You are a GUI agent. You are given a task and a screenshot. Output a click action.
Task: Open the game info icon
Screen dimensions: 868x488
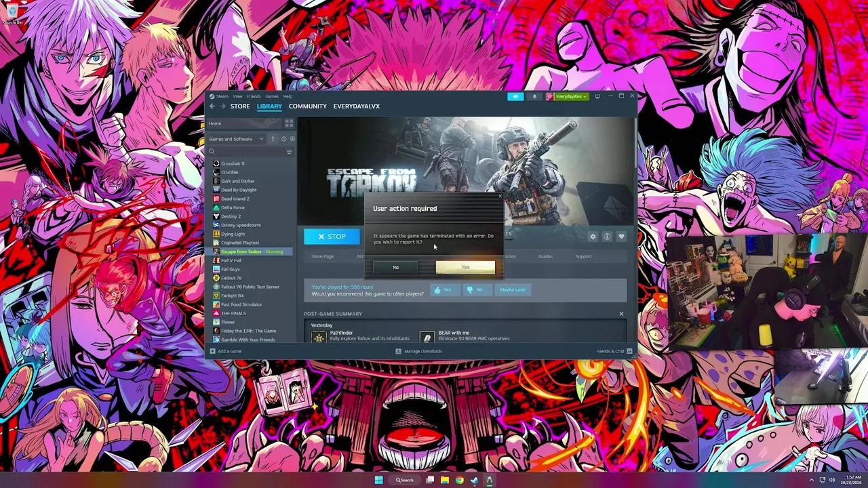[x=607, y=237]
